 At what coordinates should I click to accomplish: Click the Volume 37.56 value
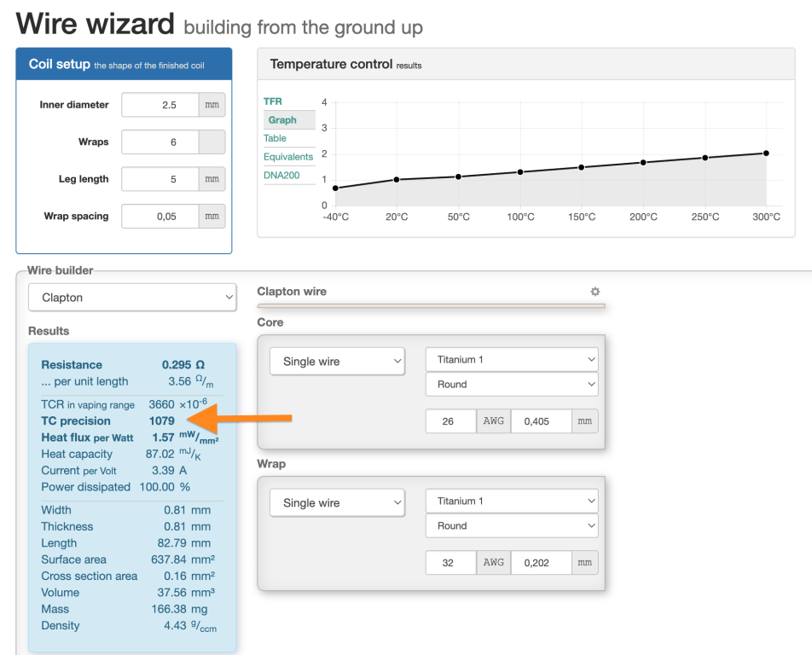(x=171, y=593)
